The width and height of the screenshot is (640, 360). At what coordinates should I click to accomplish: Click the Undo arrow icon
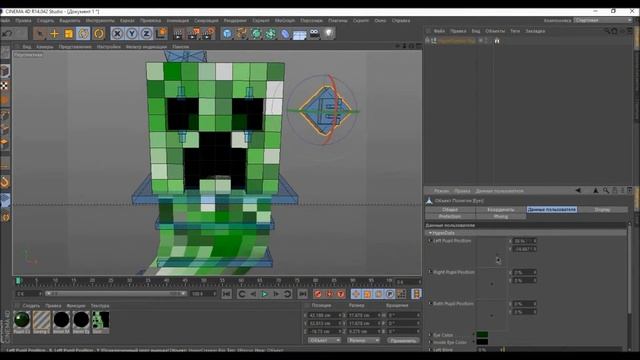[x=7, y=33]
